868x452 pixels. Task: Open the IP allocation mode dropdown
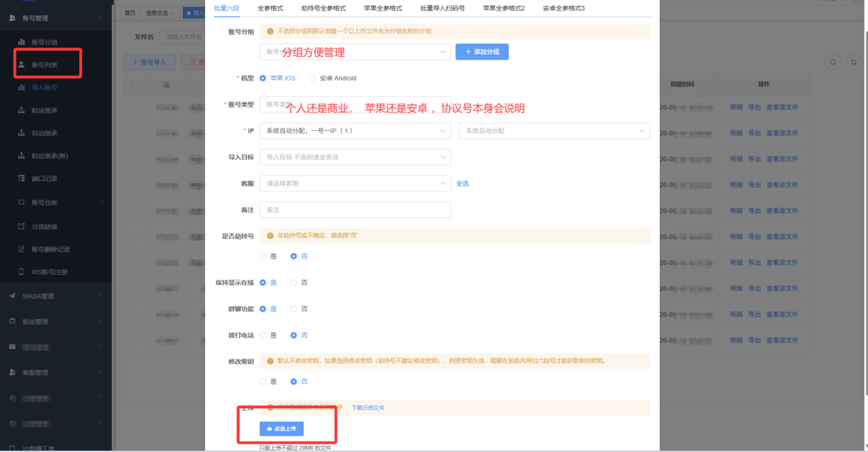[x=355, y=131]
